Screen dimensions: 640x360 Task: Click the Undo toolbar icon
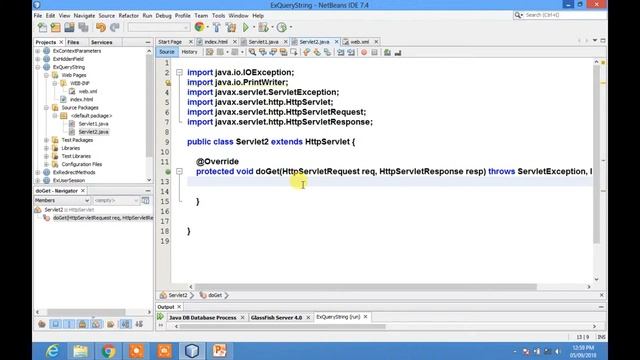pos(101,27)
